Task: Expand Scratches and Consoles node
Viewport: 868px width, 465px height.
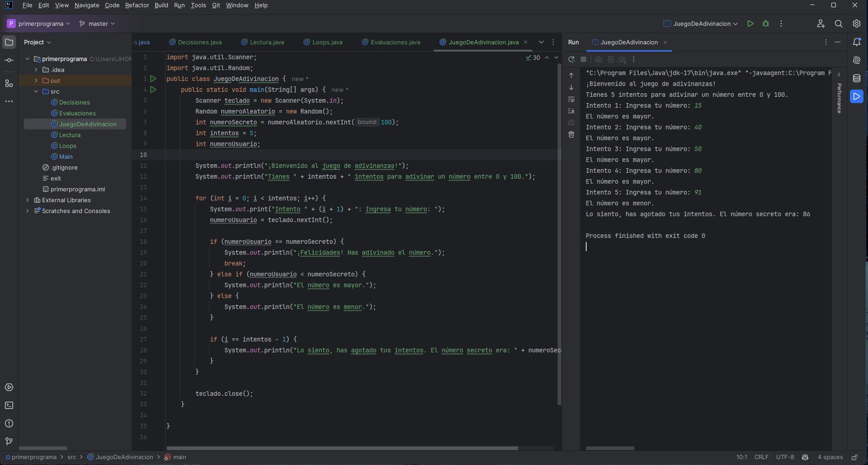Action: (28, 211)
